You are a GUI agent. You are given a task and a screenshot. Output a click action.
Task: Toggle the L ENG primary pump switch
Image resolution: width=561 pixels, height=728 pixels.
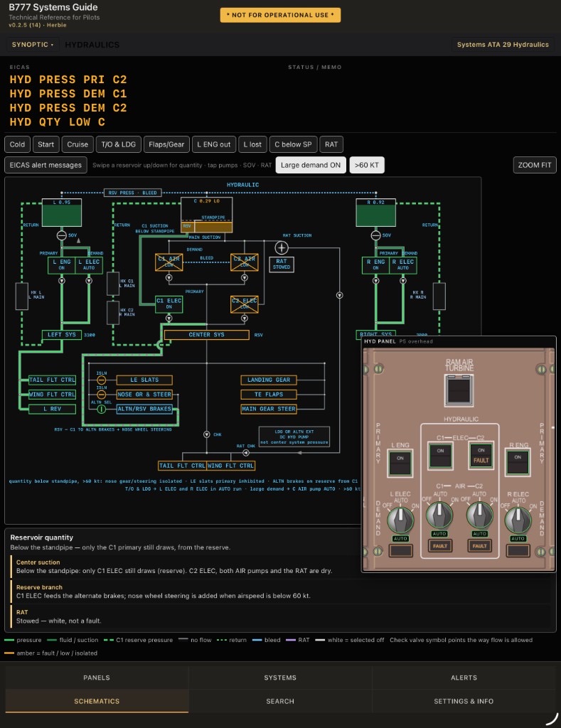coord(400,463)
